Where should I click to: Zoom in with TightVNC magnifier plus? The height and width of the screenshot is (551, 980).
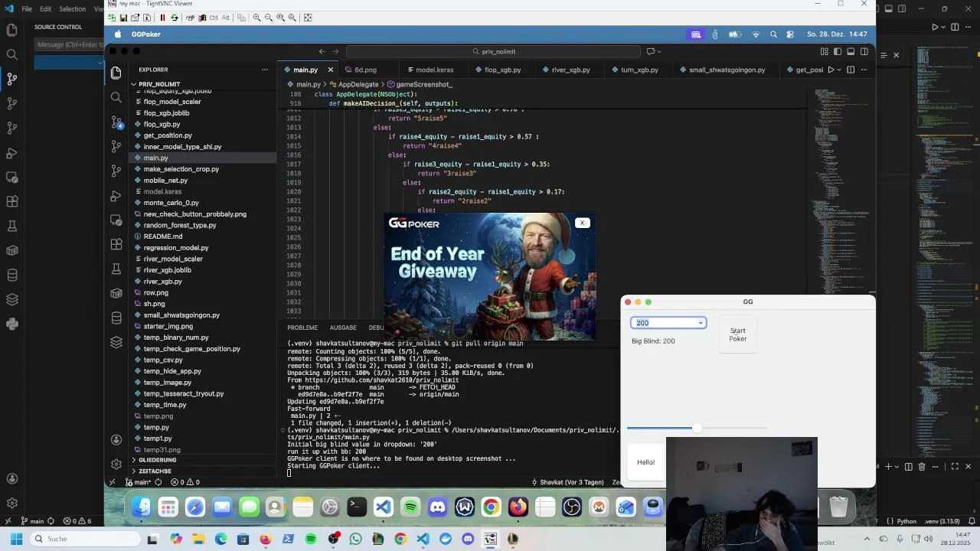pyautogui.click(x=256, y=18)
